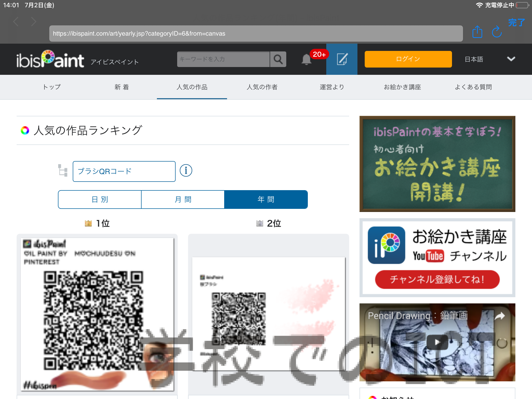Screen dimensions: 532x399
Task: Open the よくある質問 tab
Action: pos(473,87)
